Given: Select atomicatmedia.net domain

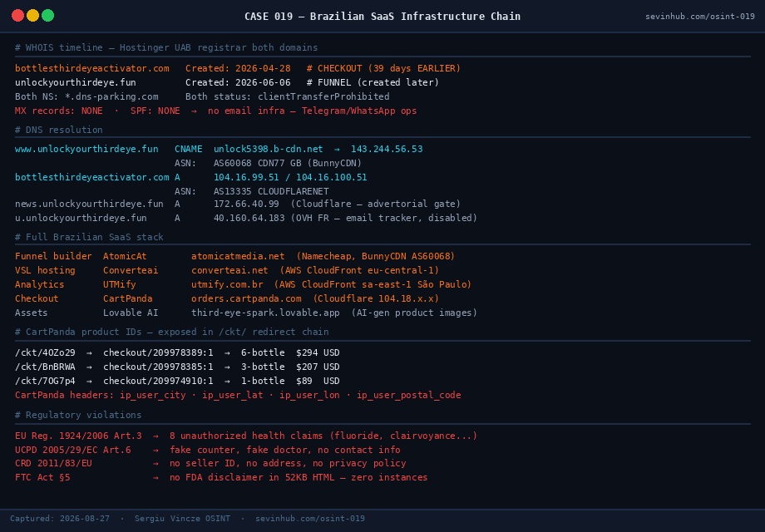Looking at the screenshot, I should [238, 256].
